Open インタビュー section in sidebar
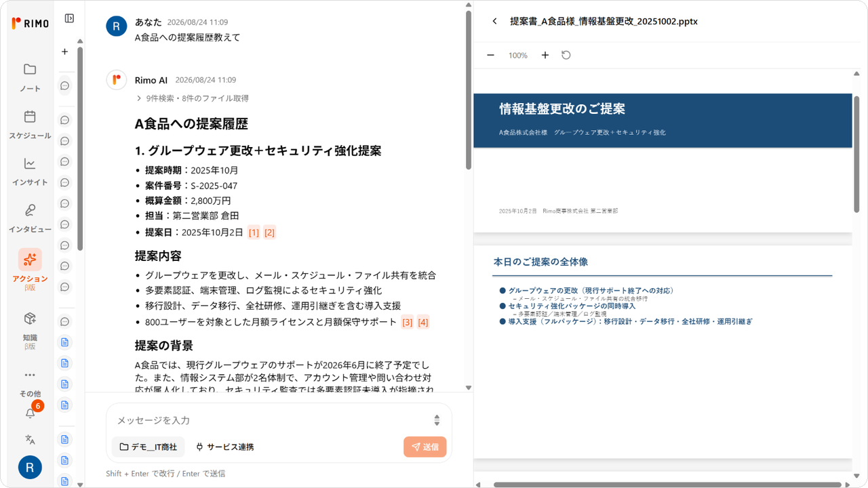This screenshot has height=488, width=868. [30, 218]
